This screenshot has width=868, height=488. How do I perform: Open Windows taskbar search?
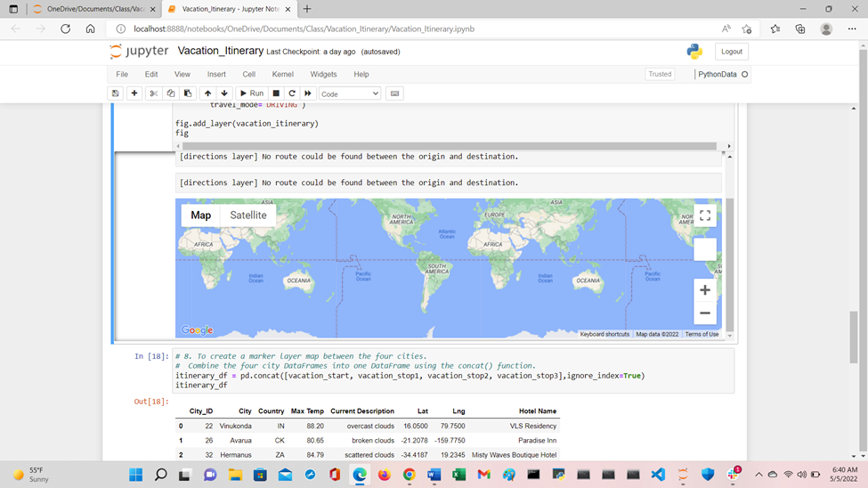point(160,475)
